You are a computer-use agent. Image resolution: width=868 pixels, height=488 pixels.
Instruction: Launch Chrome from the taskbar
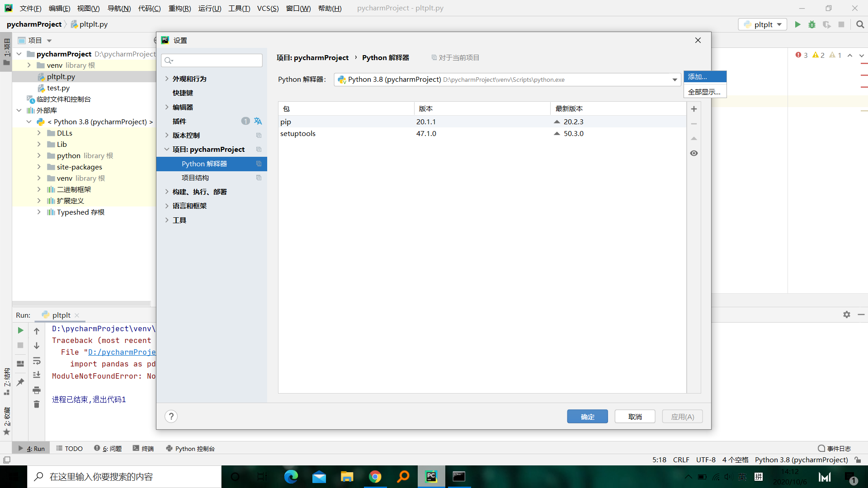point(375,477)
